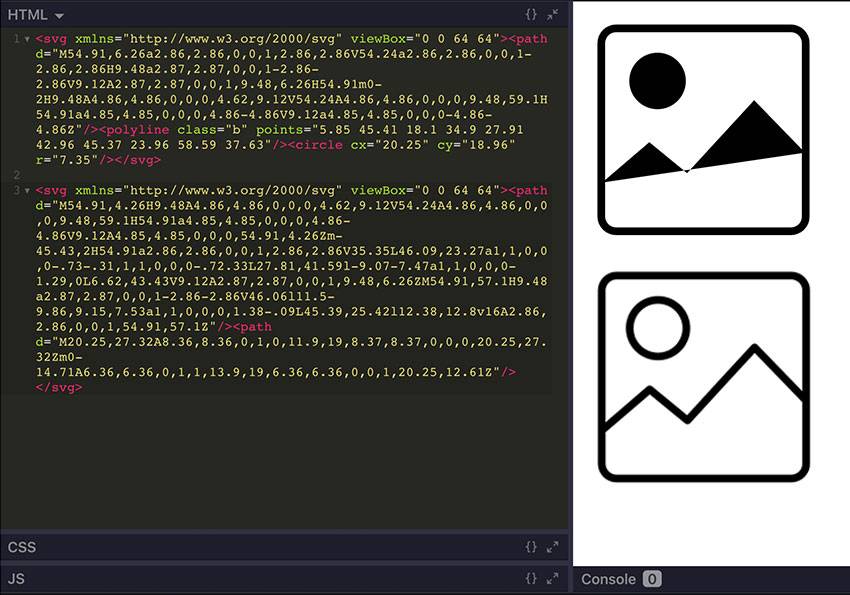850x595 pixels.
Task: Maximize the HTML editor panel
Action: point(552,15)
